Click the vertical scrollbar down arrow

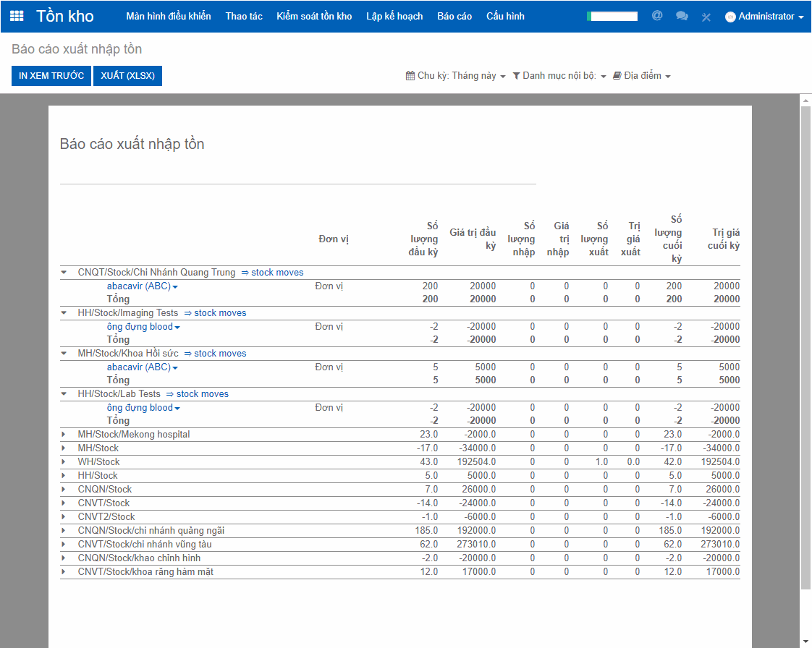(x=805, y=642)
